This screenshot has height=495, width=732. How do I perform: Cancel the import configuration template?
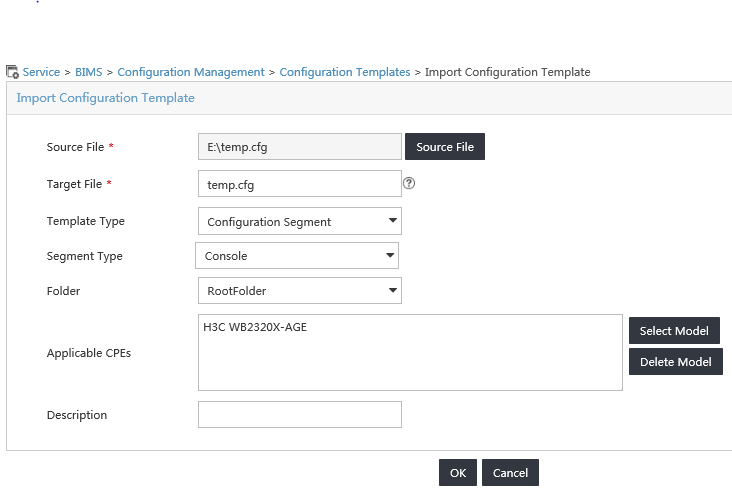(x=510, y=473)
